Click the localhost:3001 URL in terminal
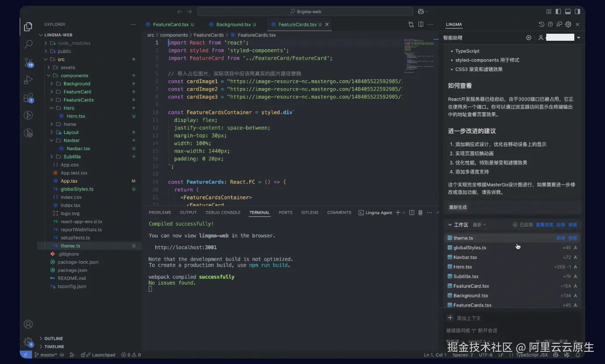 [x=186, y=247]
